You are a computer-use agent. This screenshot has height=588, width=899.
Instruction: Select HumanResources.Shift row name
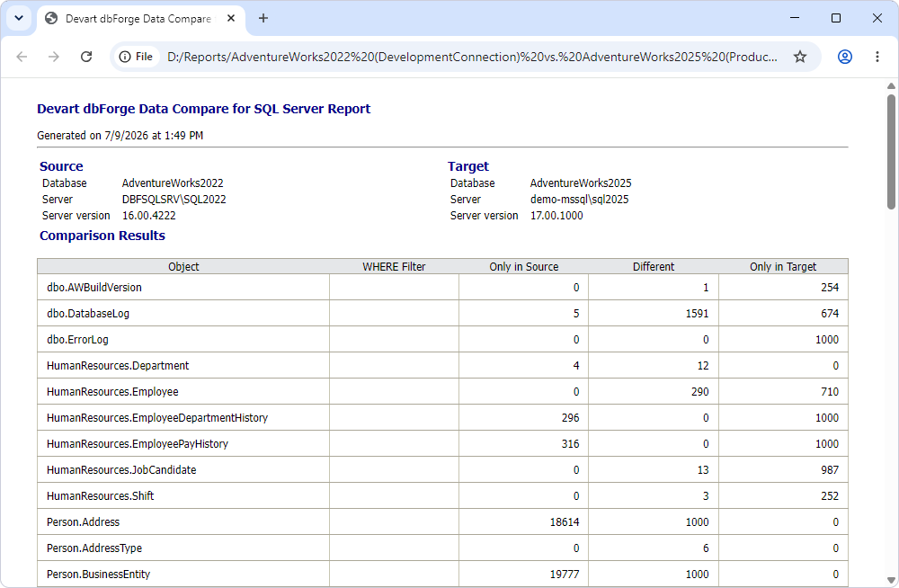click(101, 496)
